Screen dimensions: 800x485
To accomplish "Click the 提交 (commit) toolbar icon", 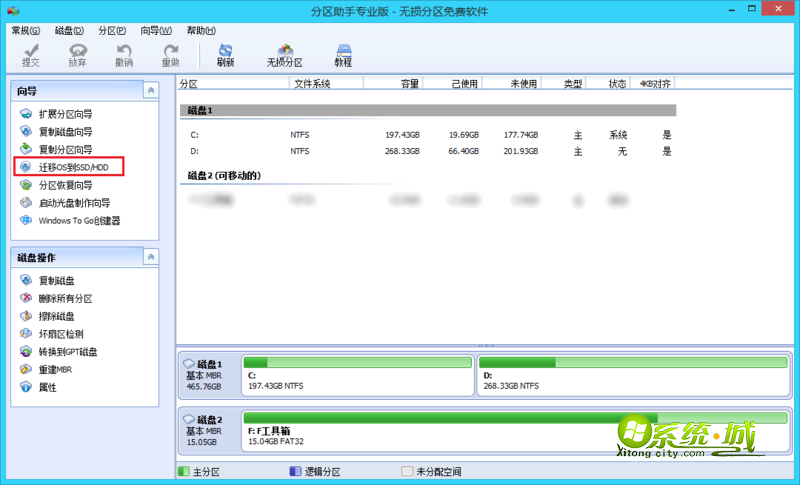I will point(31,55).
